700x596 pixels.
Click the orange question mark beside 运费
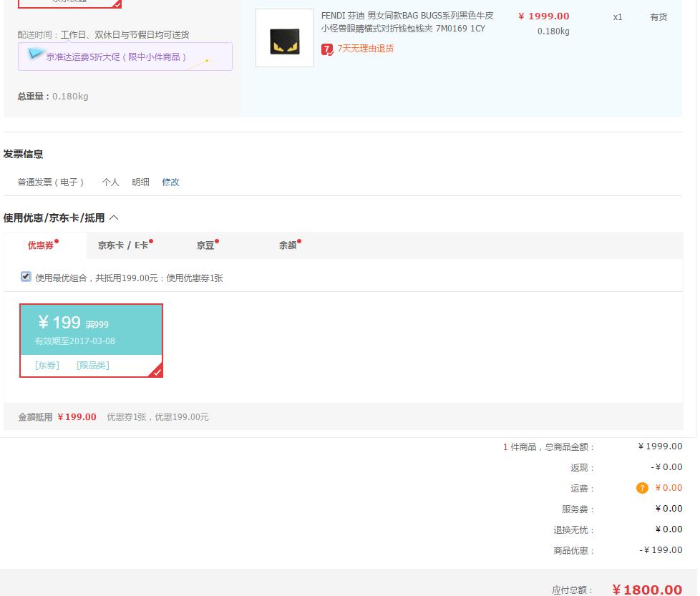[642, 488]
